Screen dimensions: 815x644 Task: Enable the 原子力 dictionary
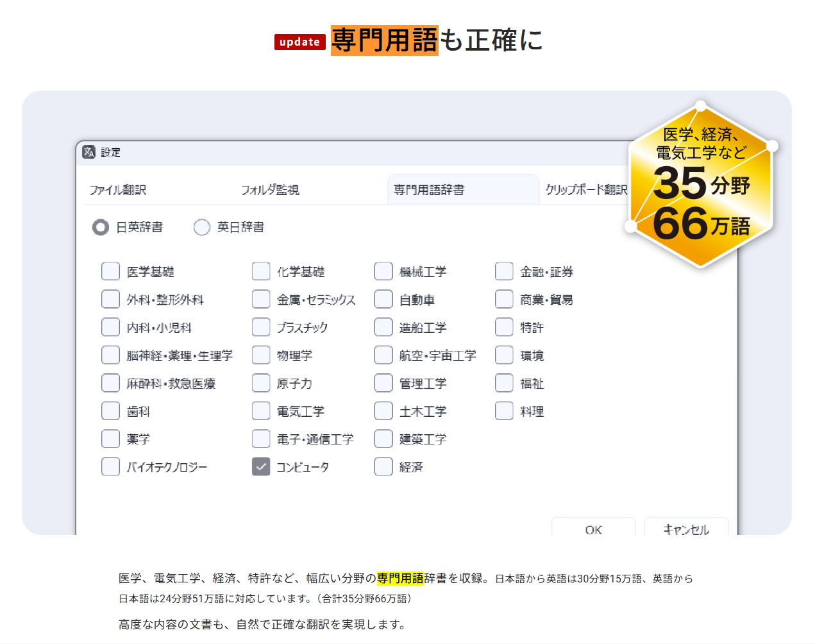261,383
